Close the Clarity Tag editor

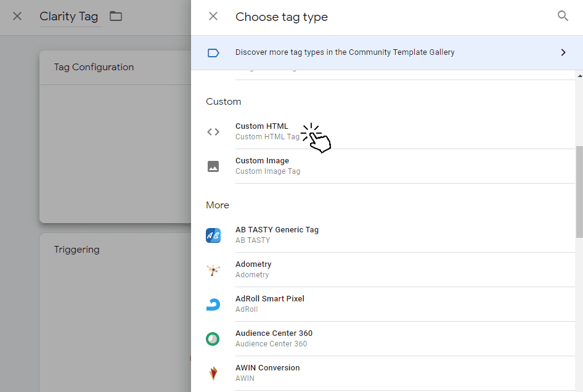tap(17, 16)
